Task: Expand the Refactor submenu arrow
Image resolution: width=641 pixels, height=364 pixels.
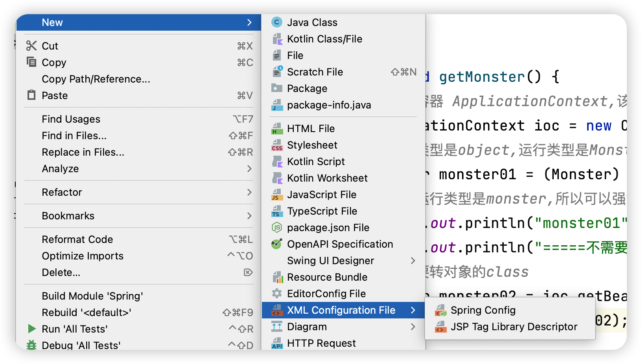Action: click(249, 192)
